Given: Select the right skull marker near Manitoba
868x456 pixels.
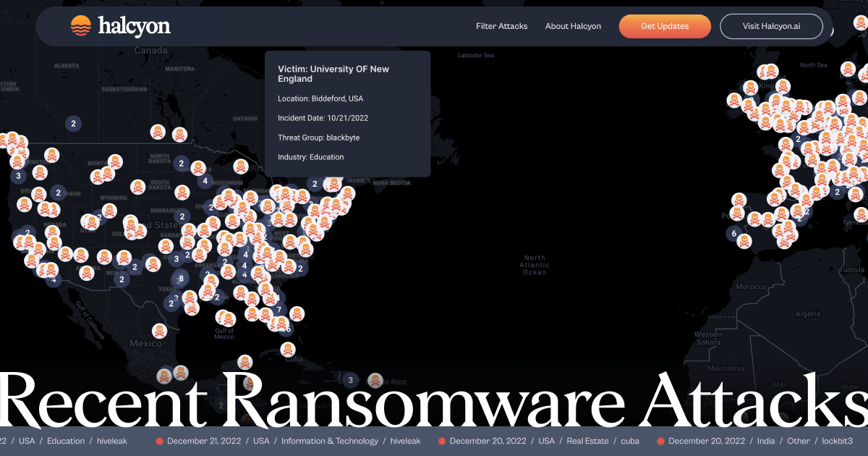Looking at the screenshot, I should click(179, 135).
